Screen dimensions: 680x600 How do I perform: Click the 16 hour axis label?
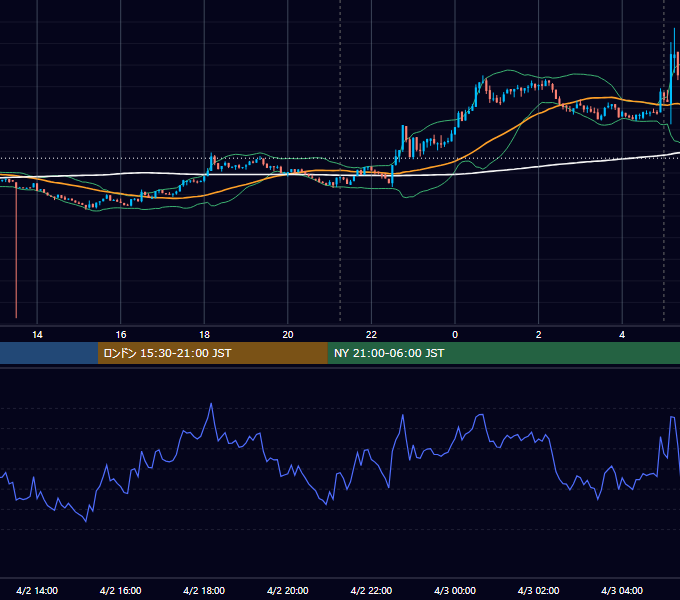[121, 335]
